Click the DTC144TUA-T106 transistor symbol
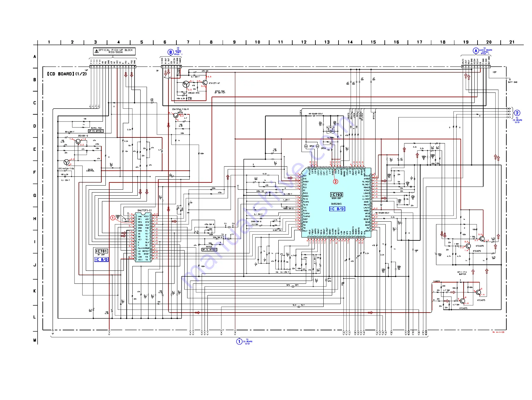The height and width of the screenshot is (400, 532). pyautogui.click(x=66, y=162)
